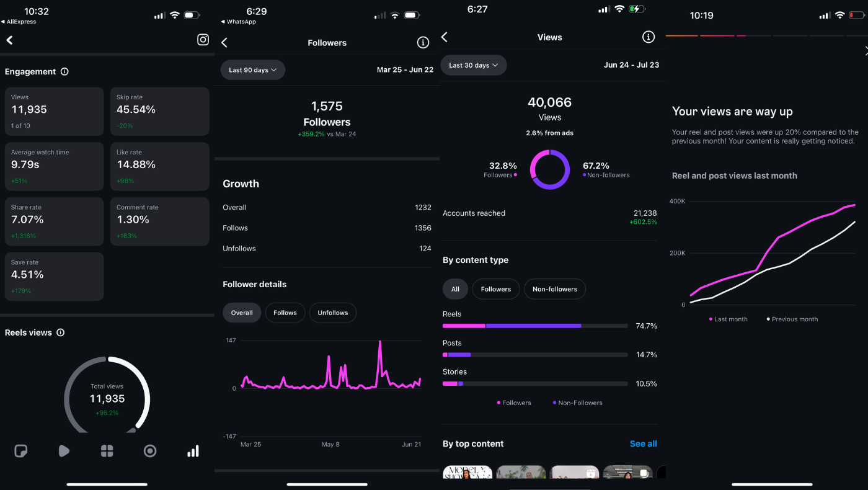Select the Non-followers filter under By content type
The image size is (868, 490).
[554, 289]
